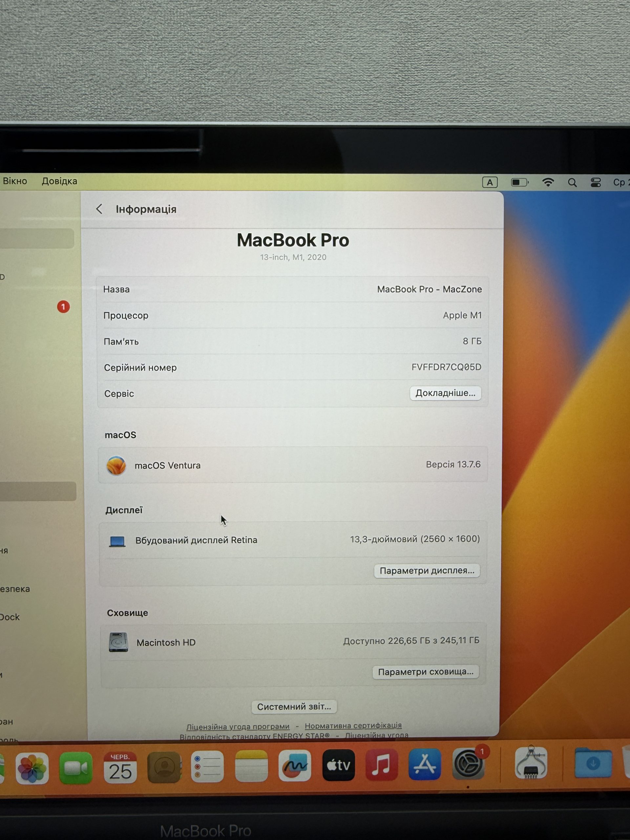Open Spotlight search magnifier icon
The height and width of the screenshot is (840, 630).
click(572, 183)
